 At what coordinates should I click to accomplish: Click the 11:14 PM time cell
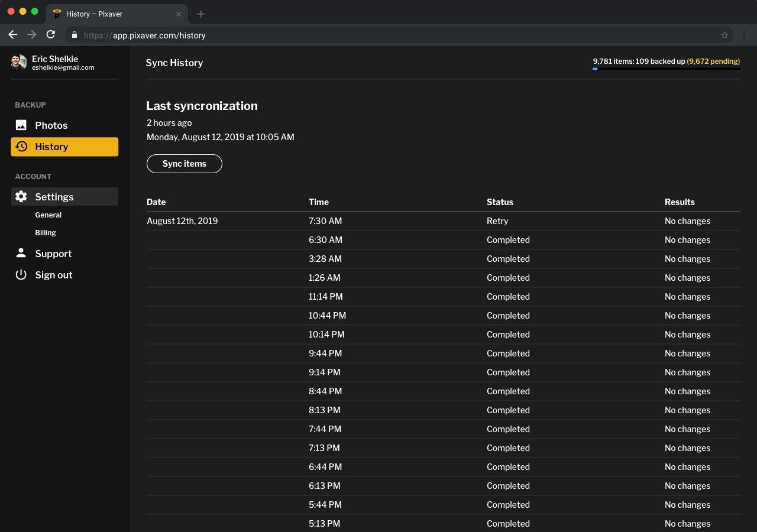click(x=326, y=297)
